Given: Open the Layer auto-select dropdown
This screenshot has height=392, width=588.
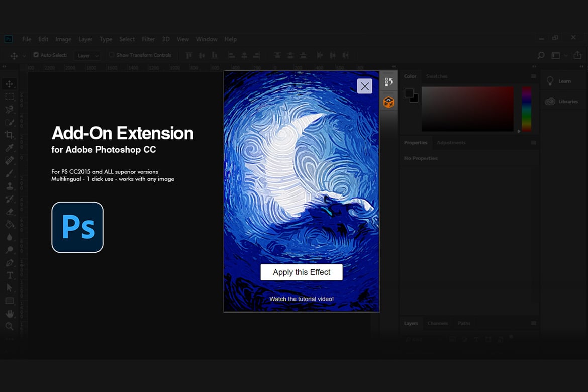Looking at the screenshot, I should click(x=87, y=55).
